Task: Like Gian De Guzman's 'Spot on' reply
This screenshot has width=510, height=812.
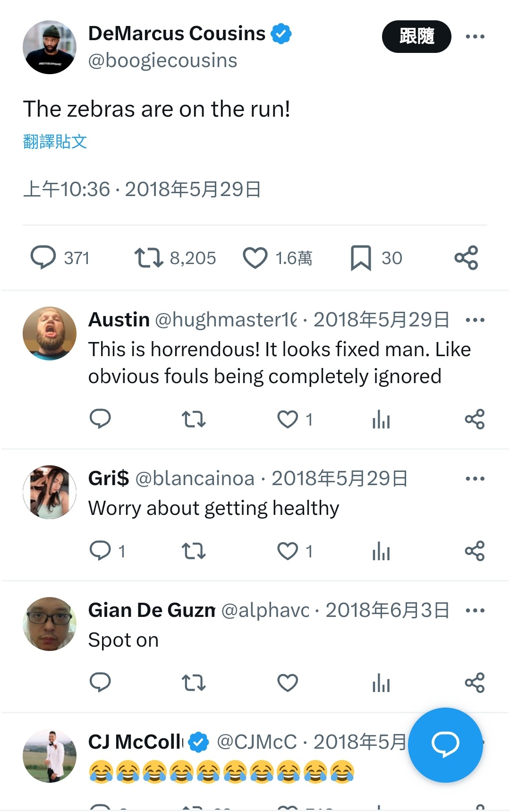Action: click(x=288, y=683)
